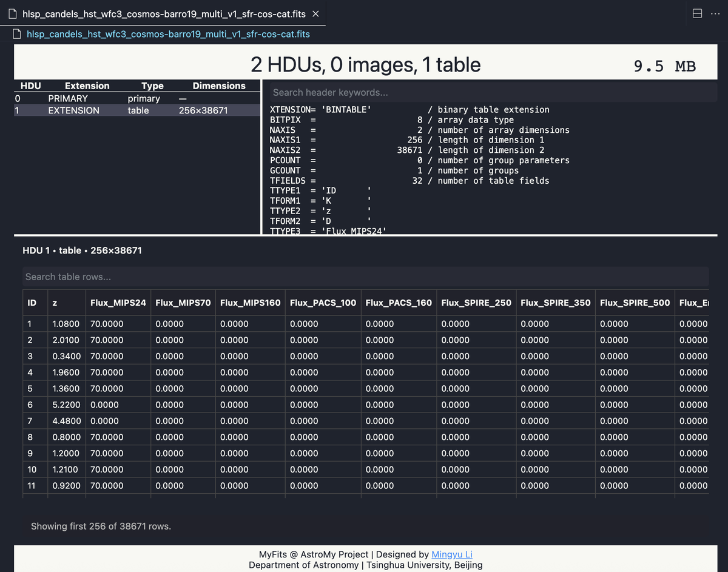Click the Flux_MIPS160 column header
728x572 pixels.
[x=251, y=303]
